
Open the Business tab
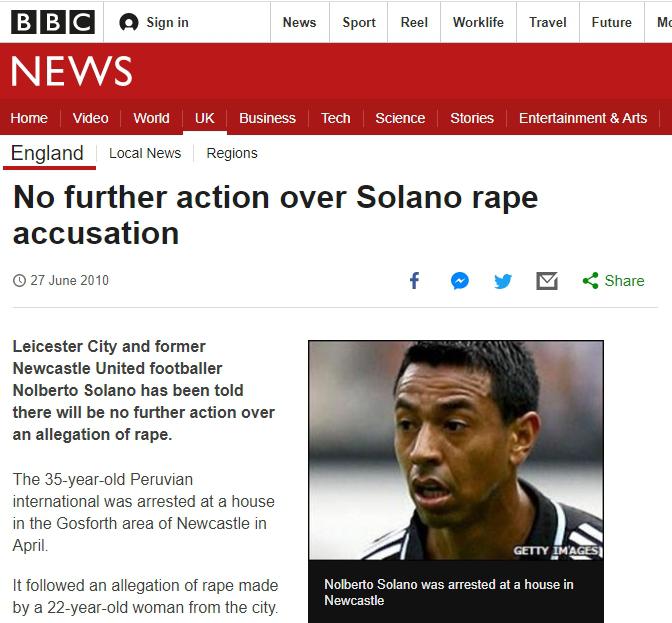point(267,118)
